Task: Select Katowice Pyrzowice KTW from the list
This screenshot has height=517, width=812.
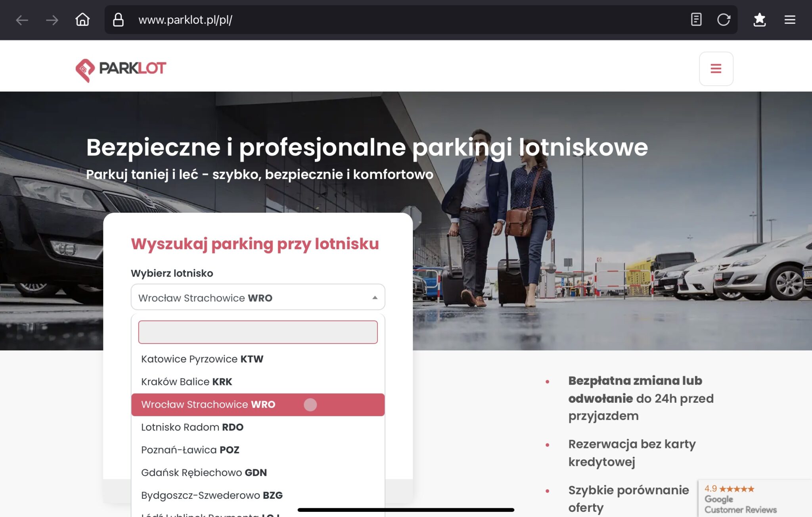Action: coord(258,359)
